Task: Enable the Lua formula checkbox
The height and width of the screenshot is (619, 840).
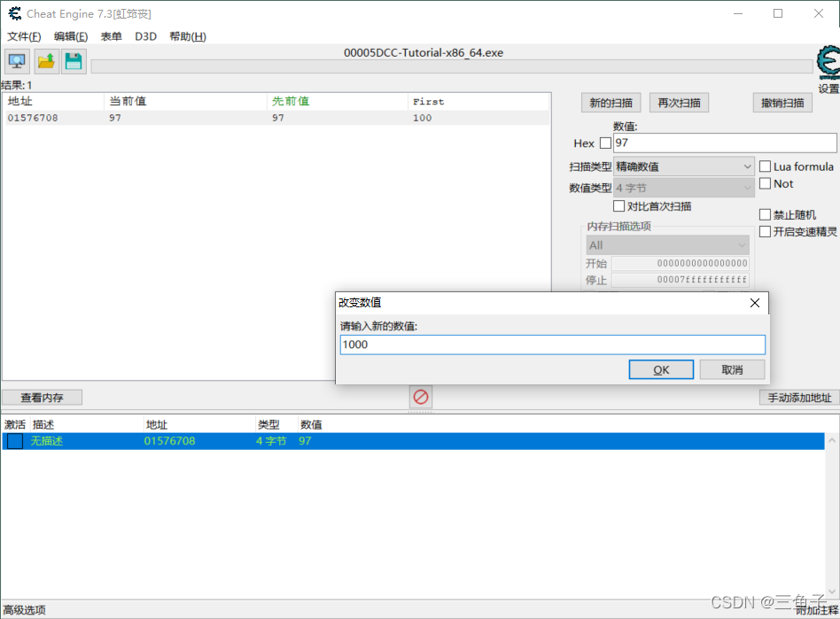Action: click(765, 166)
